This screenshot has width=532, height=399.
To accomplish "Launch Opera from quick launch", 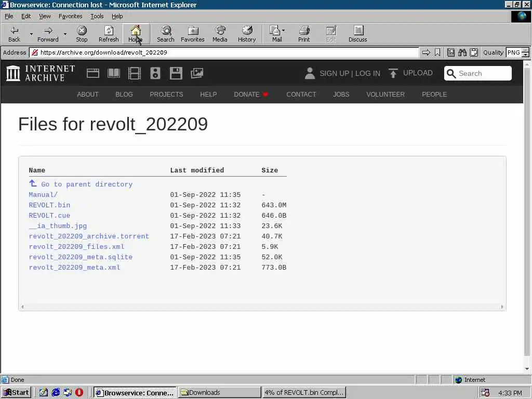I will [79, 393].
